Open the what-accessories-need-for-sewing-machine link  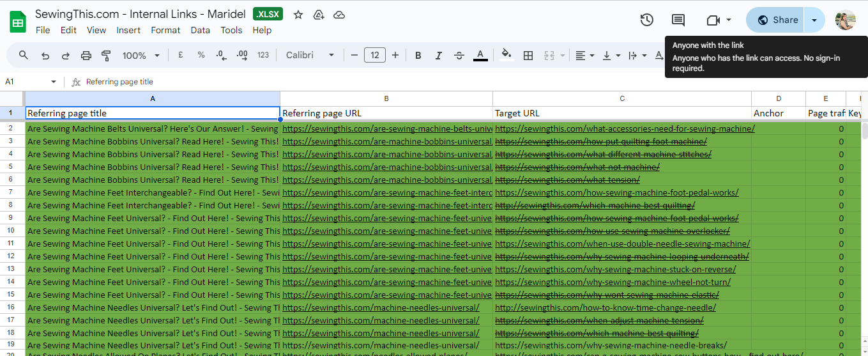pos(625,128)
